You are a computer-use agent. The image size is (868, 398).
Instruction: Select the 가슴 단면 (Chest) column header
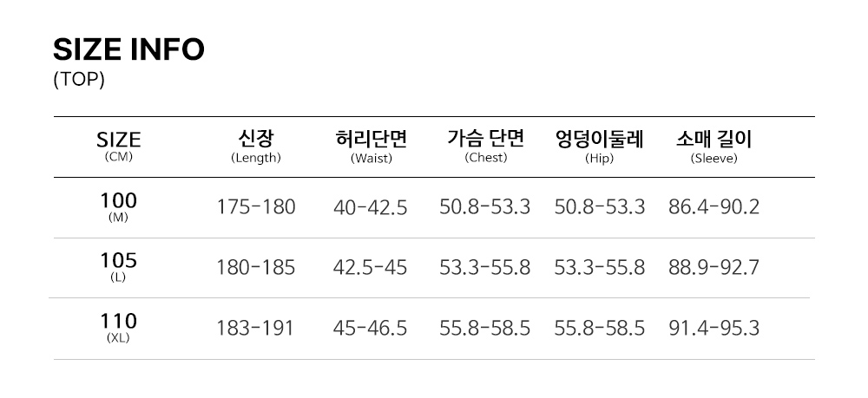[485, 146]
